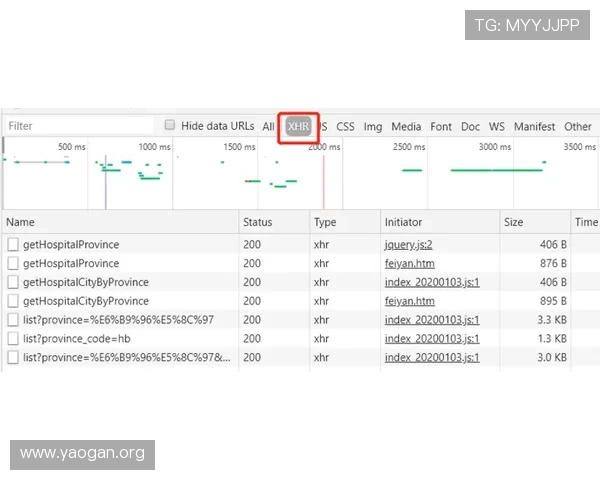The height and width of the screenshot is (480, 600).
Task: Open jquery.js:2 initiator link
Action: 408,245
